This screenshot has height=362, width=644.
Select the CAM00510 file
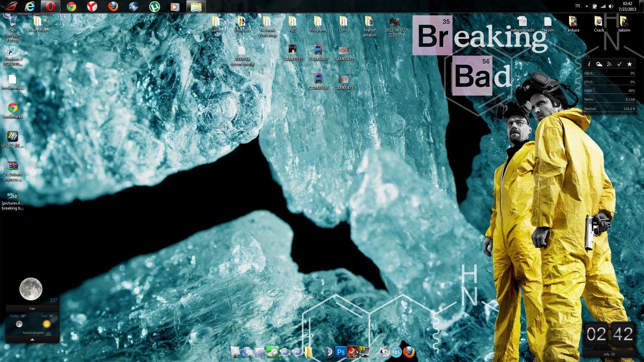point(293,53)
